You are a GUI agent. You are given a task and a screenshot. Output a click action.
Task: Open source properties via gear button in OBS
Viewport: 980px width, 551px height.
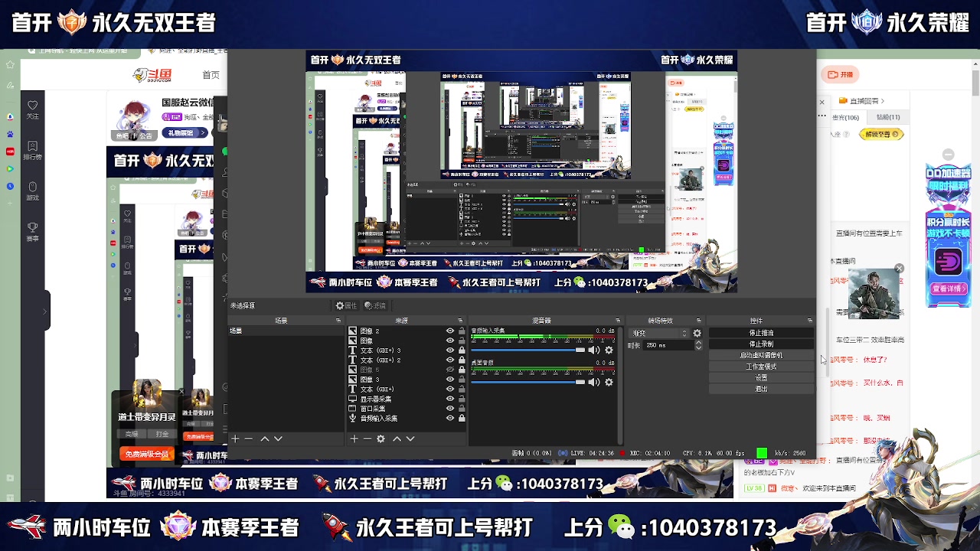point(346,305)
